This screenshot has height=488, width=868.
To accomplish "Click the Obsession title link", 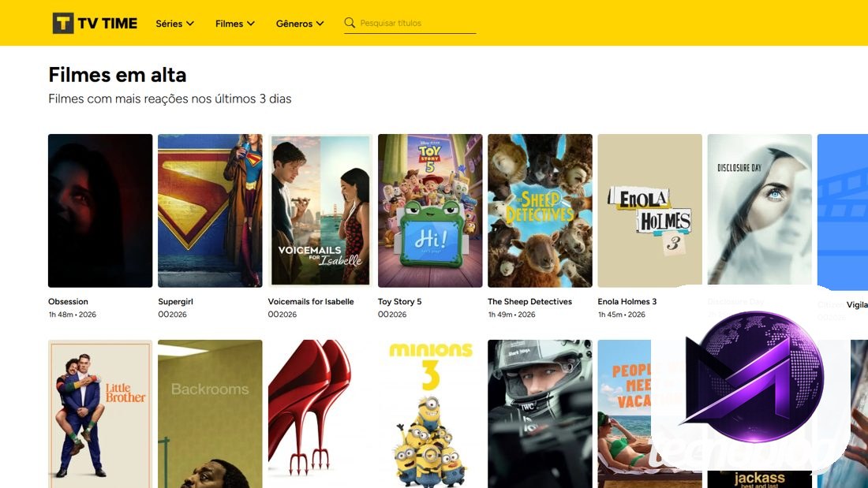I will click(x=68, y=301).
